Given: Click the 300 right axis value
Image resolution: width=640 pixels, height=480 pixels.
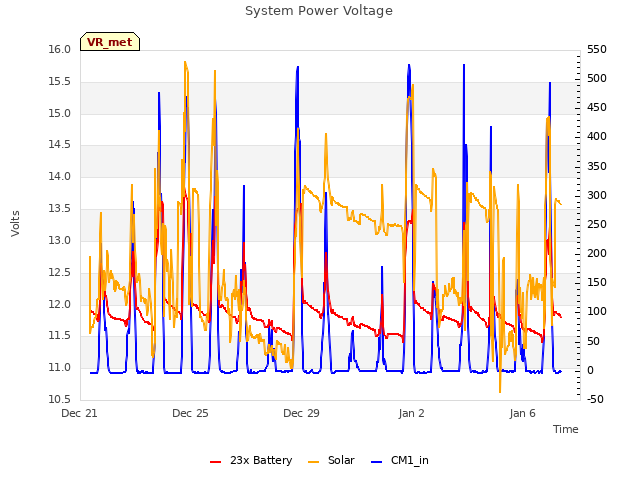Looking at the screenshot, I should tap(597, 196).
